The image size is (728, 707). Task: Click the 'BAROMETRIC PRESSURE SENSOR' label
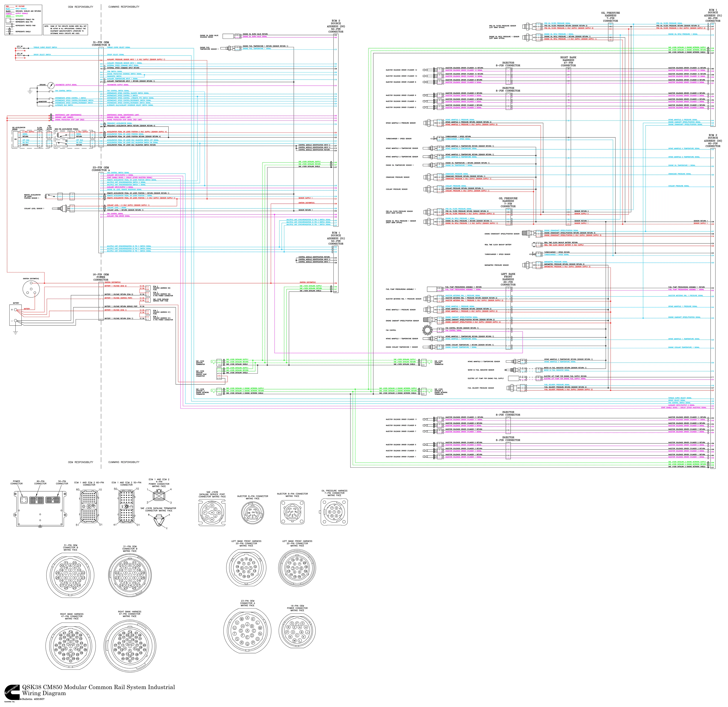pyautogui.click(x=497, y=265)
